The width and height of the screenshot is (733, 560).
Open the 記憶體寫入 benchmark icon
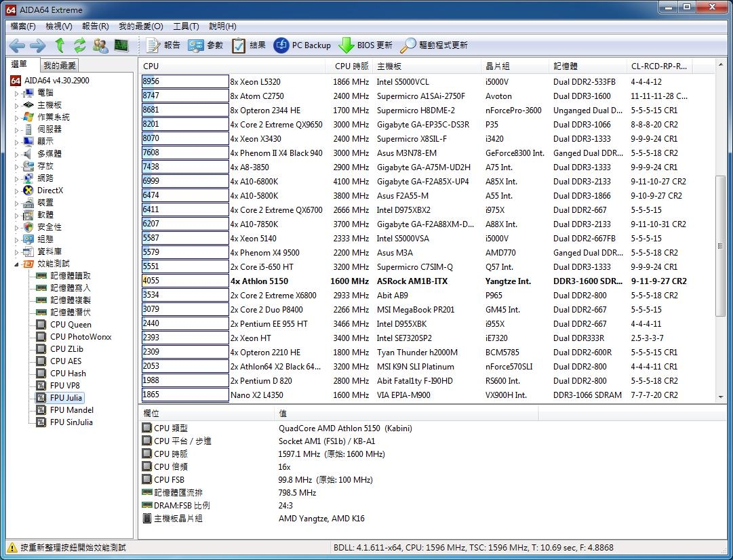tap(41, 288)
